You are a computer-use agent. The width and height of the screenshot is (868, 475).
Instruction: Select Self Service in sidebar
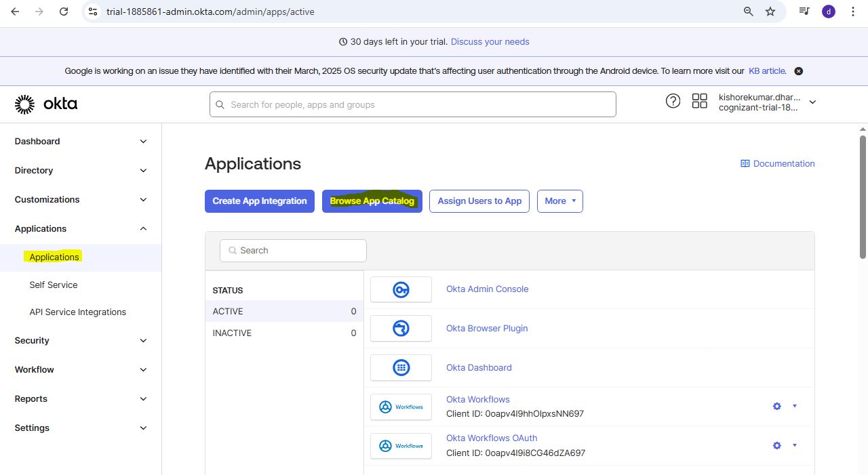pyautogui.click(x=54, y=285)
